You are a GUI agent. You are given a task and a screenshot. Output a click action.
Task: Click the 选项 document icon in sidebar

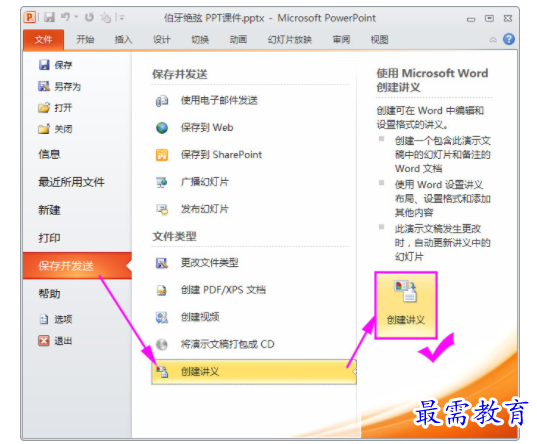click(x=44, y=319)
